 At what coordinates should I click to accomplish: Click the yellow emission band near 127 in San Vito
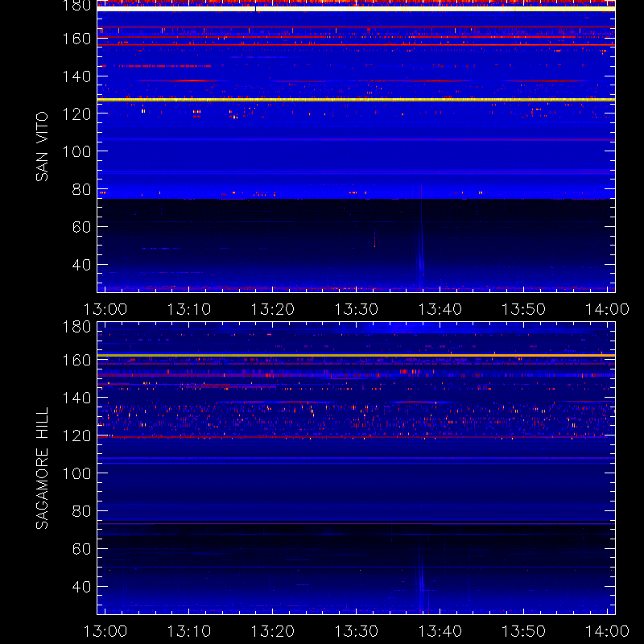click(356, 100)
